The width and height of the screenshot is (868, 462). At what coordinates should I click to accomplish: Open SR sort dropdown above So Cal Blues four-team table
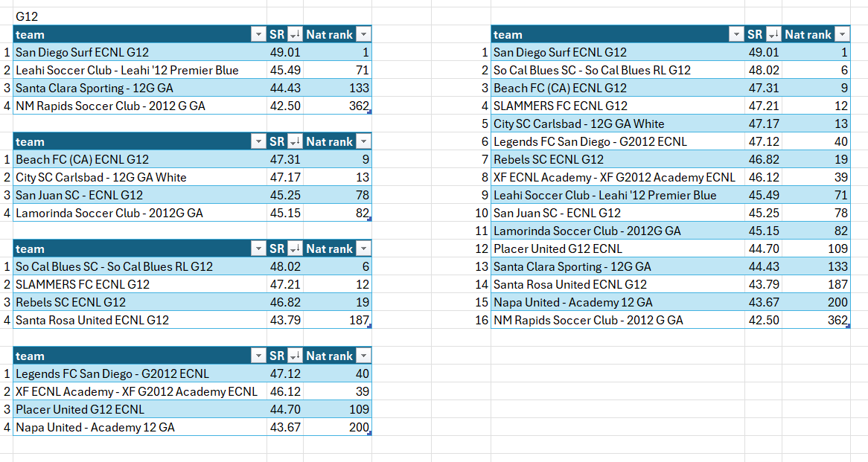(294, 248)
